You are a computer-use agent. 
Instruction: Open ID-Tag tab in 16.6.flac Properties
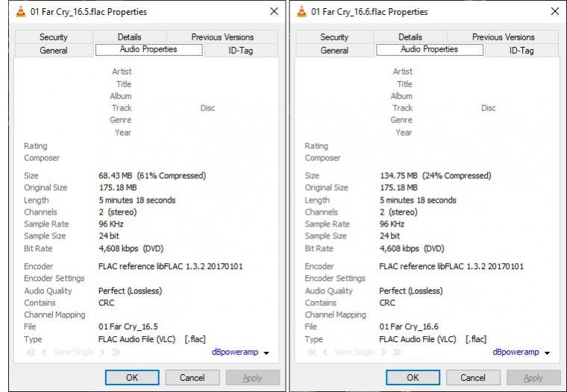point(521,51)
